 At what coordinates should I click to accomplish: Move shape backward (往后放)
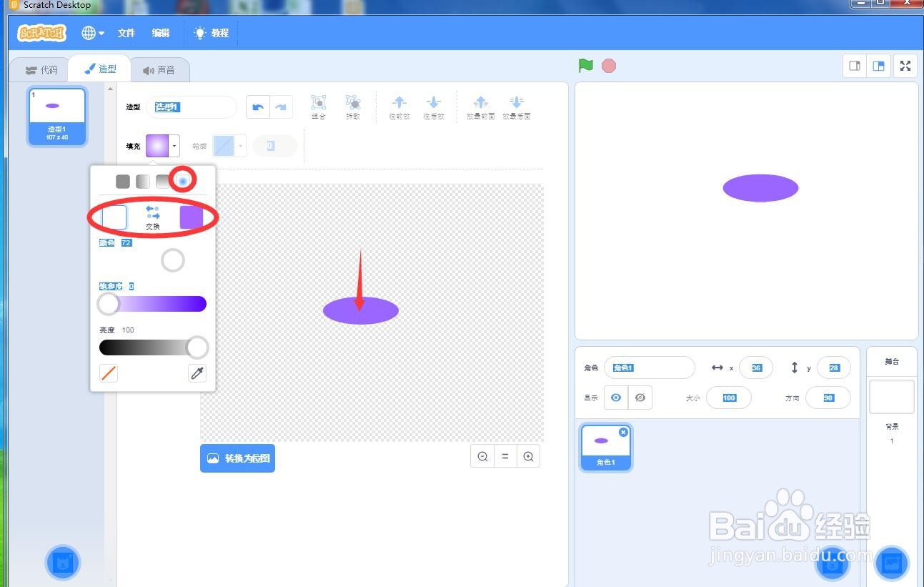point(433,107)
